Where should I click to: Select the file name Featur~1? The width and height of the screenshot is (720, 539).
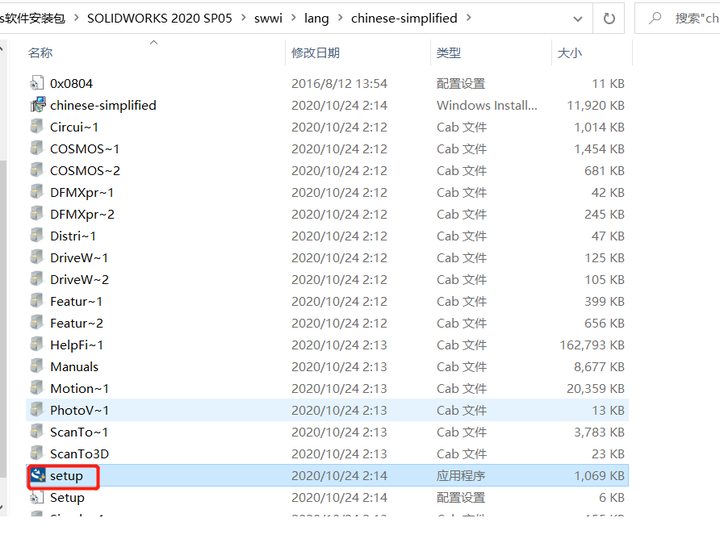(x=76, y=301)
